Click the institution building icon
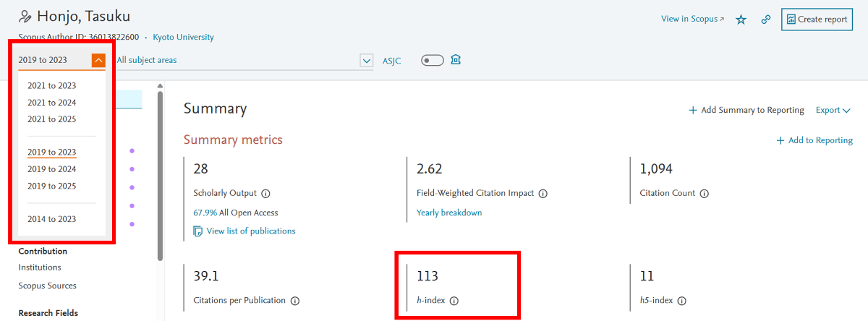Screen dimensions: 868x321 pos(456,60)
